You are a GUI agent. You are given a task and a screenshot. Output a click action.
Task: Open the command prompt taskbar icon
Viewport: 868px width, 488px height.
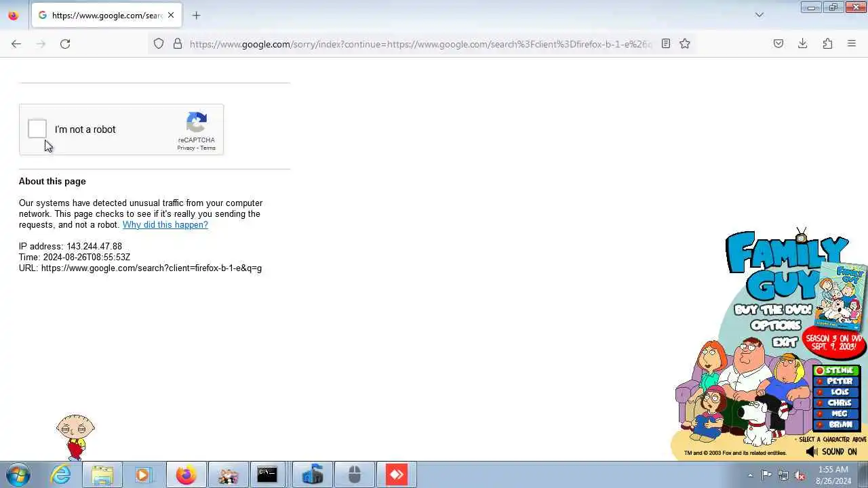click(267, 474)
